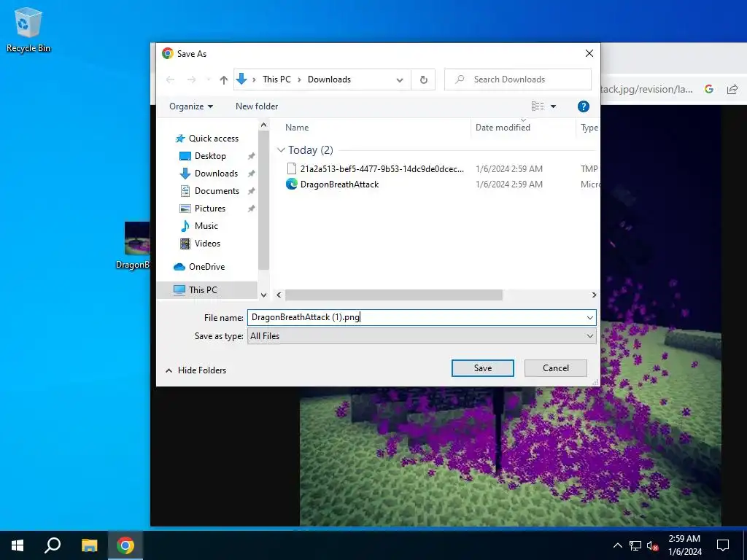The image size is (747, 560).
Task: Click the network icon in system tray
Action: click(635, 545)
